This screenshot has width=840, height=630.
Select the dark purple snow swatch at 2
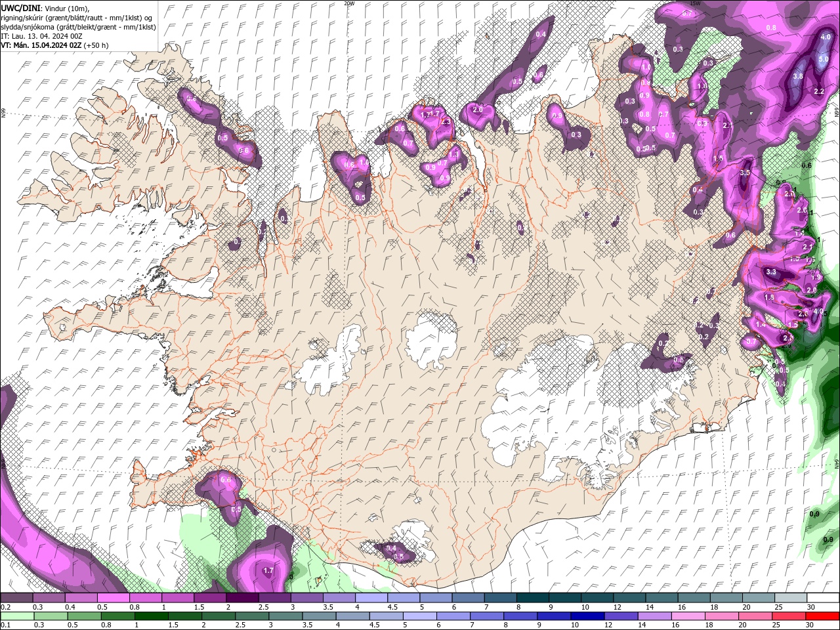[241, 598]
